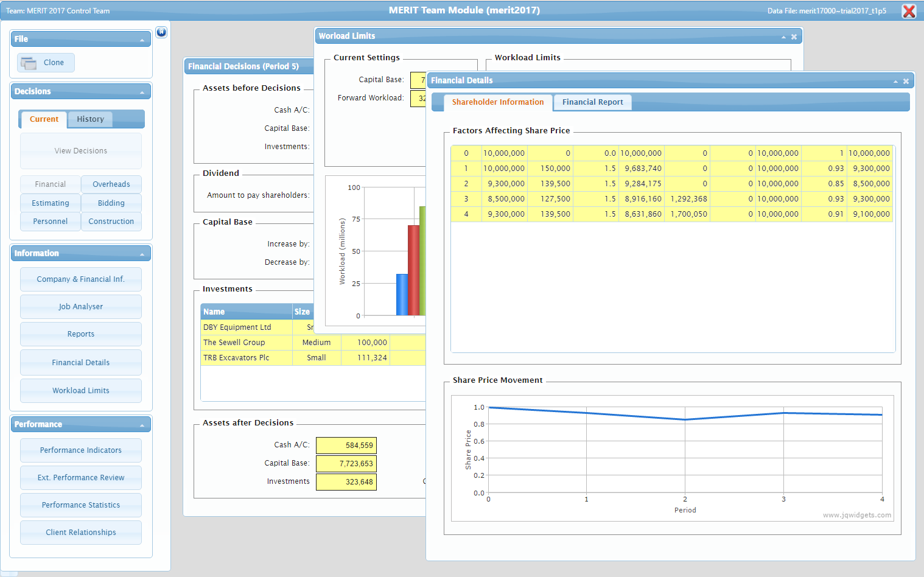The height and width of the screenshot is (577, 924).
Task: Collapse the Workload Limits window with its arrow
Action: tap(783, 37)
